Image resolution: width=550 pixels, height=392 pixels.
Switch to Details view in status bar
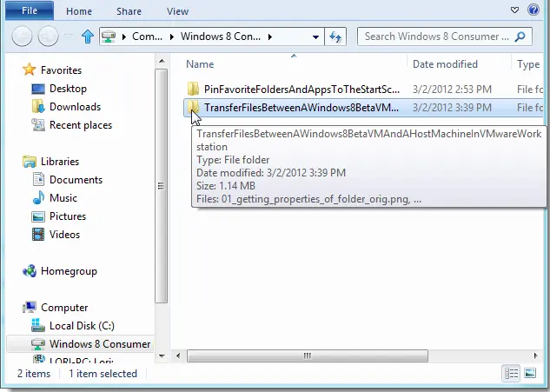(511, 374)
